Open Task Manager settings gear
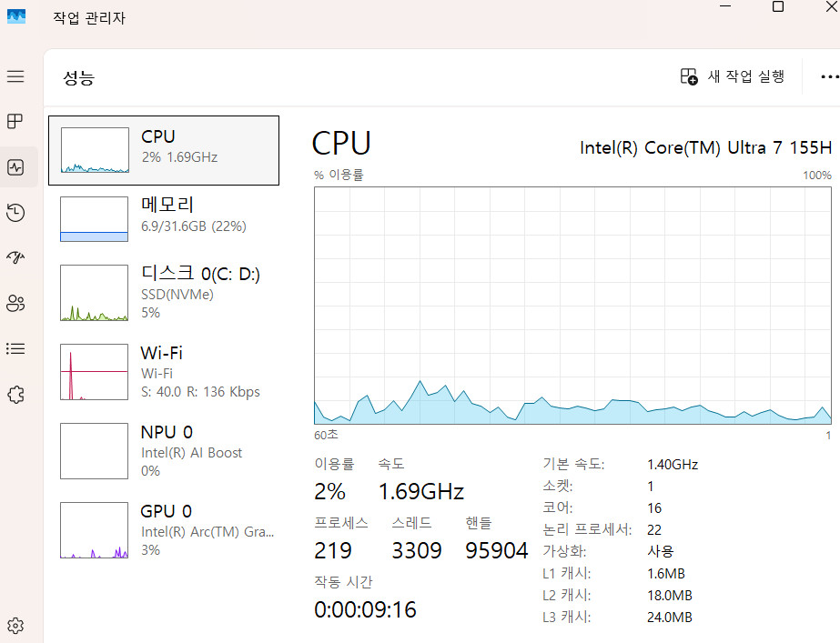 (15, 625)
